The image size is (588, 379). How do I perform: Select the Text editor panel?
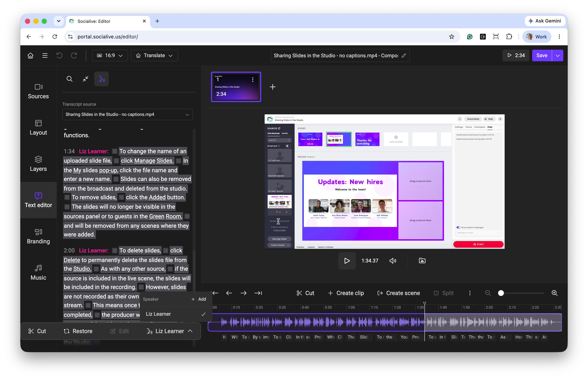click(x=38, y=200)
